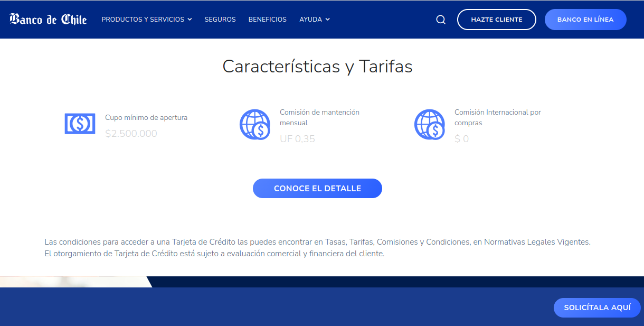Screen dimensions: 644x326
Task: Click the Solicítala Aquí button
Action: [597, 308]
